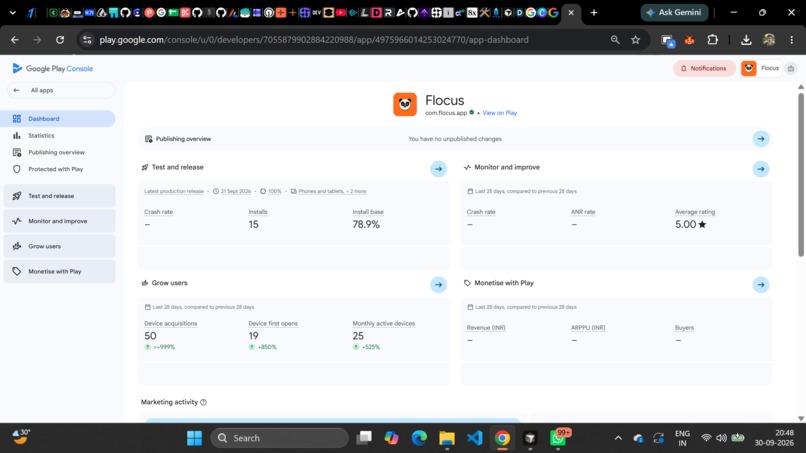The width and height of the screenshot is (806, 453).
Task: Open Monitor and improve card arrow
Action: click(x=761, y=169)
